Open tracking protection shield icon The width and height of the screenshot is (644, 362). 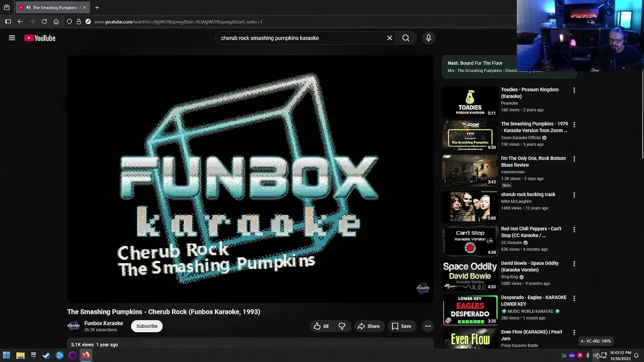(69, 22)
